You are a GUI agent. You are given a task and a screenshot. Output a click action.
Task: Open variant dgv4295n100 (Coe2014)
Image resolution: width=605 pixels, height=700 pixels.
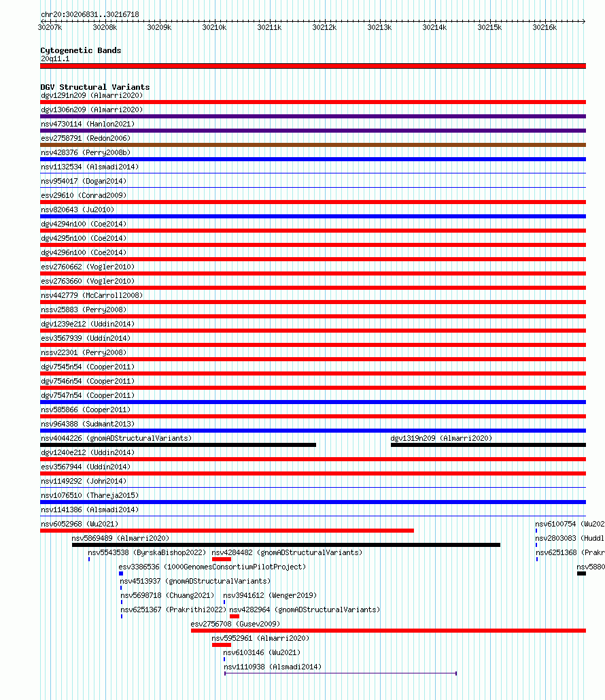84,238
